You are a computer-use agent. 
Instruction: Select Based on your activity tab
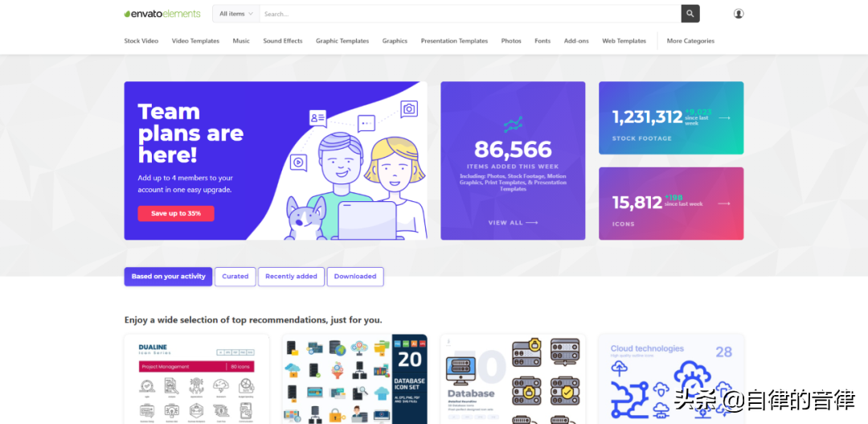click(168, 277)
